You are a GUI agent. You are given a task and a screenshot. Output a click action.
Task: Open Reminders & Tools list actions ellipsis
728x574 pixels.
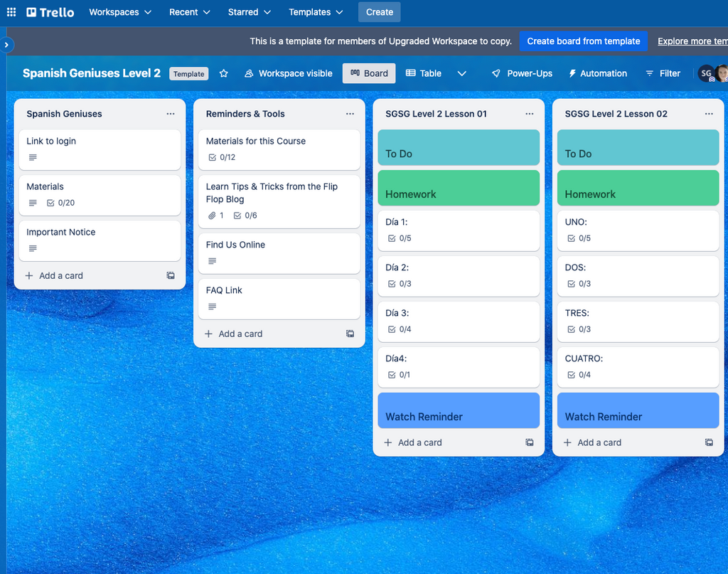point(350,114)
